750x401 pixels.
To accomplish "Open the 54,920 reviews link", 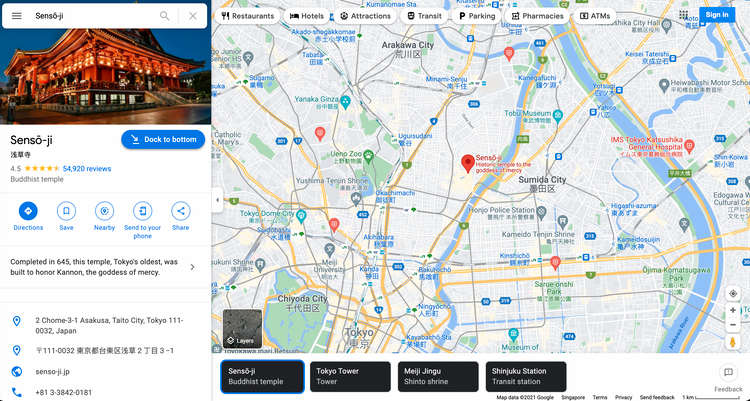I will [87, 168].
